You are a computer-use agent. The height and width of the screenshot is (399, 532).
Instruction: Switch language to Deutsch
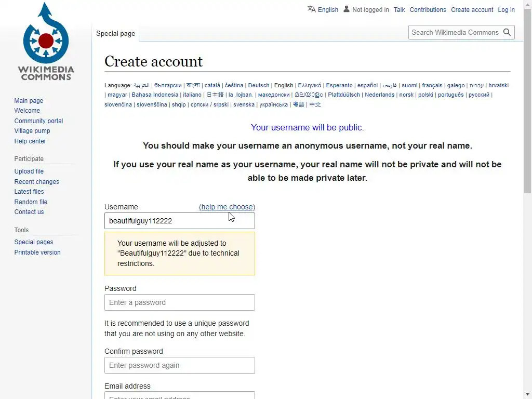(x=259, y=86)
